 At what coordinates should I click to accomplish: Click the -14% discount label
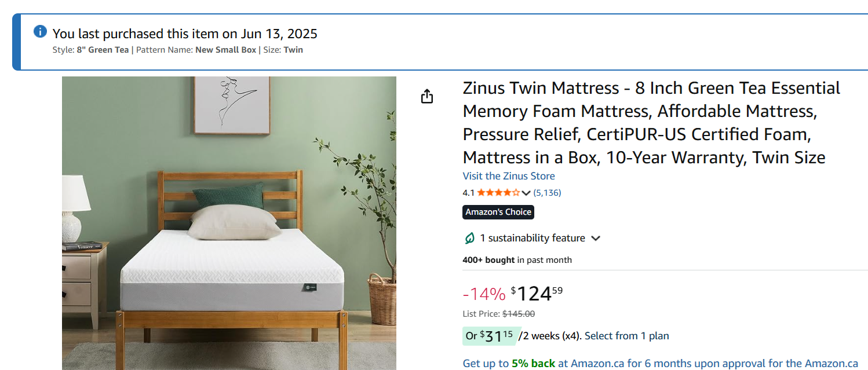point(484,294)
